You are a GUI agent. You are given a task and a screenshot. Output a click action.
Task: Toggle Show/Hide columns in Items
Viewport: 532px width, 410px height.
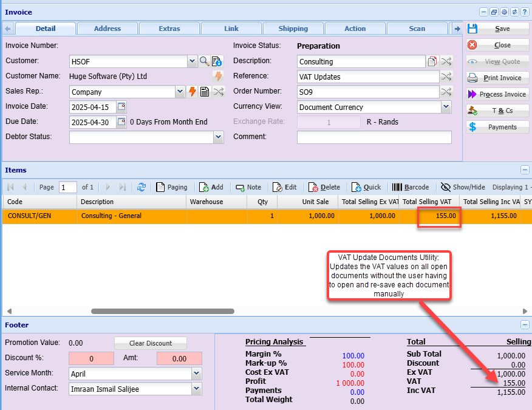pos(463,188)
